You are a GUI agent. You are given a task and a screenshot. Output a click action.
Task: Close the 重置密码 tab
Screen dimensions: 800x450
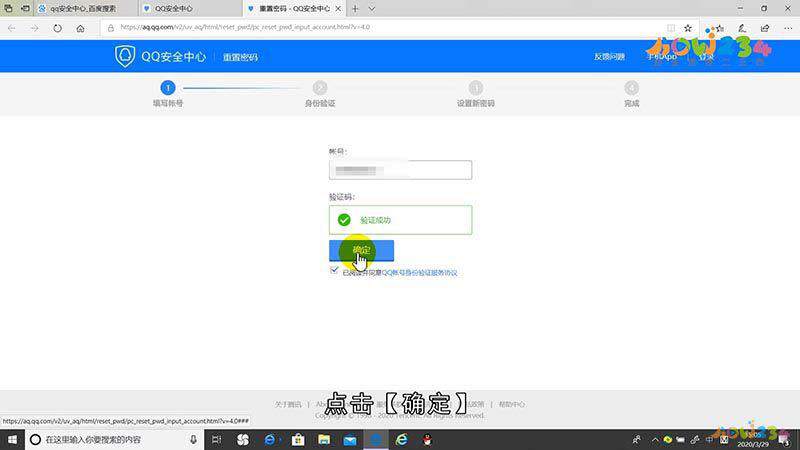[338, 9]
